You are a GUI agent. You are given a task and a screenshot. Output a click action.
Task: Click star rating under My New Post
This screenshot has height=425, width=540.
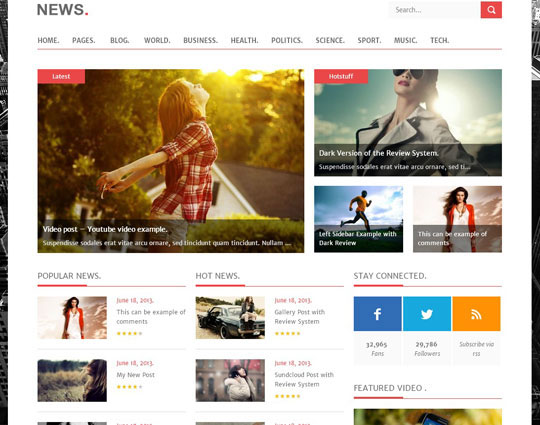[129, 387]
